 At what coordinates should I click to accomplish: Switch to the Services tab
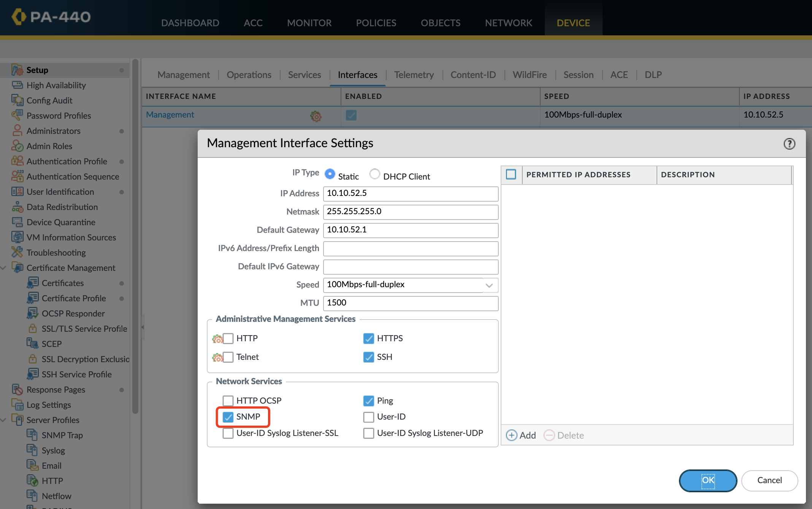304,74
